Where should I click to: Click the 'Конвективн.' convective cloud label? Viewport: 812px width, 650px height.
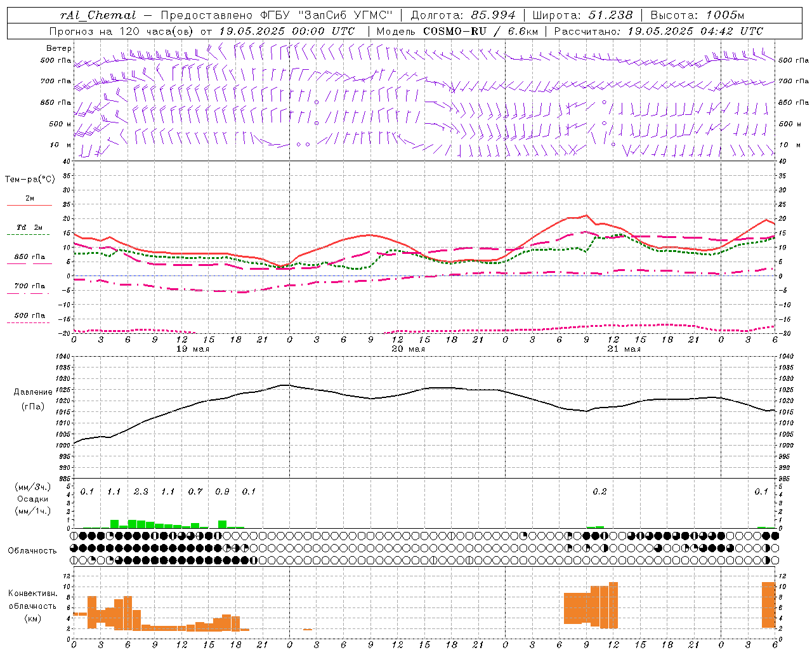[x=33, y=594]
